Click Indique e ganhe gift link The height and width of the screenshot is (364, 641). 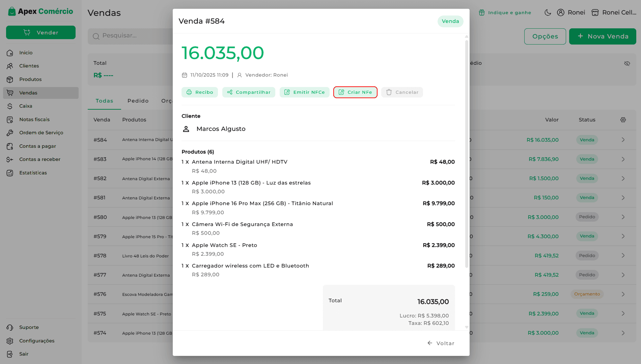pos(505,12)
